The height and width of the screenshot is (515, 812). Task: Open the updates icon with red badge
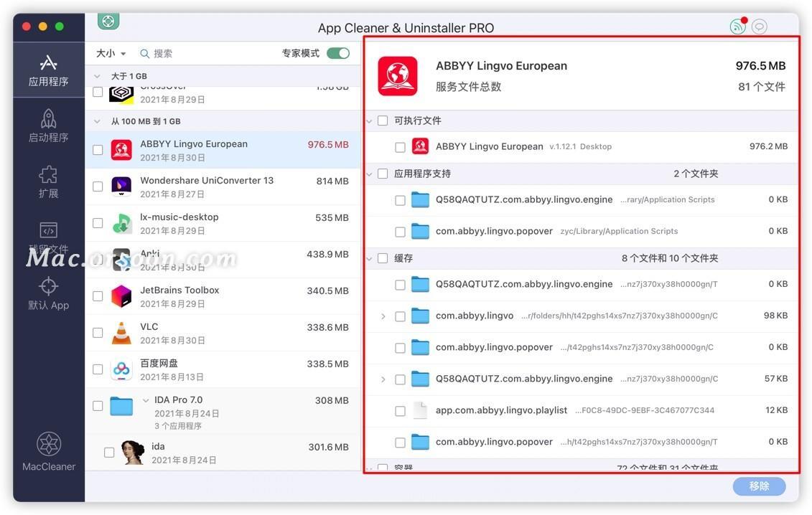(x=737, y=26)
